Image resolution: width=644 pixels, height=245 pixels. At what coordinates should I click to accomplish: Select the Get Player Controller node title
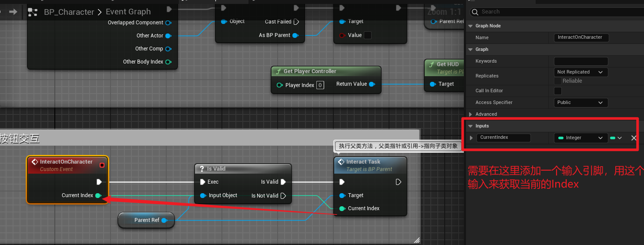(310, 71)
